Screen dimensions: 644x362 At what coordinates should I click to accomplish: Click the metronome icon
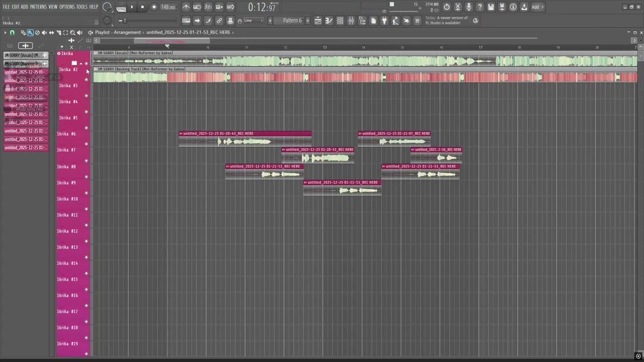click(186, 7)
